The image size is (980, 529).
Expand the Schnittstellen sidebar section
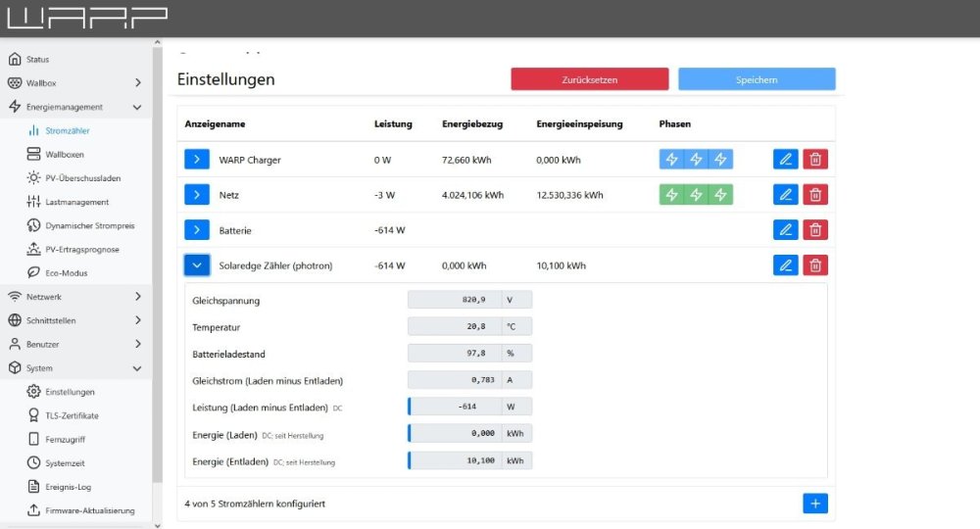pyautogui.click(x=75, y=320)
